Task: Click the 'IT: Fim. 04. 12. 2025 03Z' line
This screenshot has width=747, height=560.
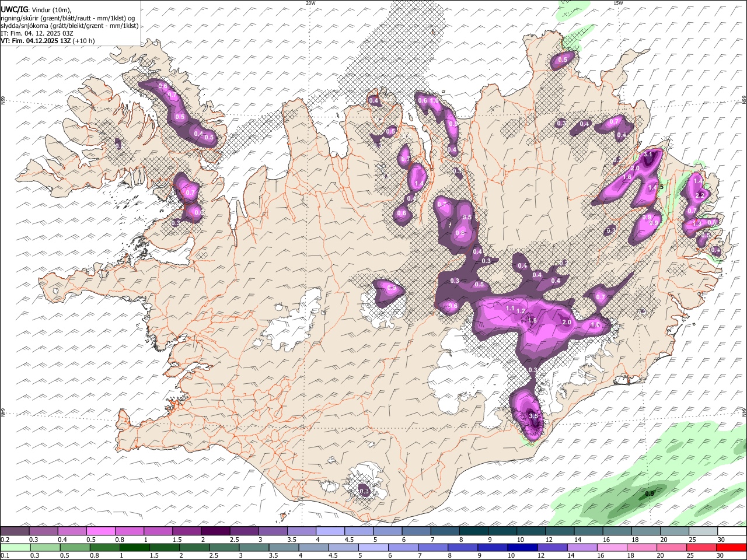Action: click(37, 33)
